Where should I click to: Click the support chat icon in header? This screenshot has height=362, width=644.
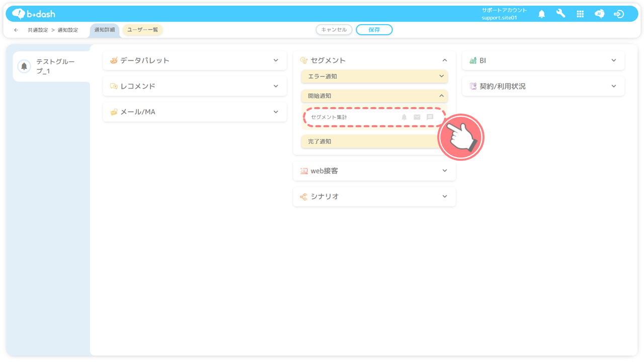point(599,14)
